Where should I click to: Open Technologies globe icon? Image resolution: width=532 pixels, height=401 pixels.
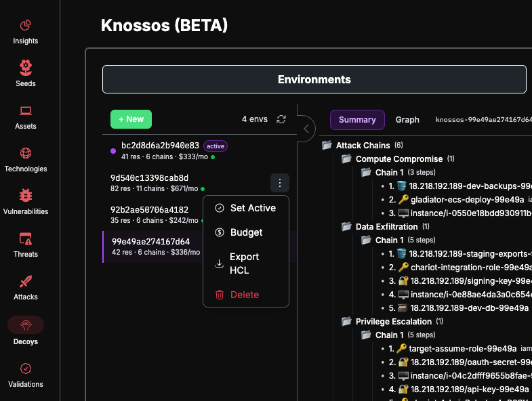[26, 153]
